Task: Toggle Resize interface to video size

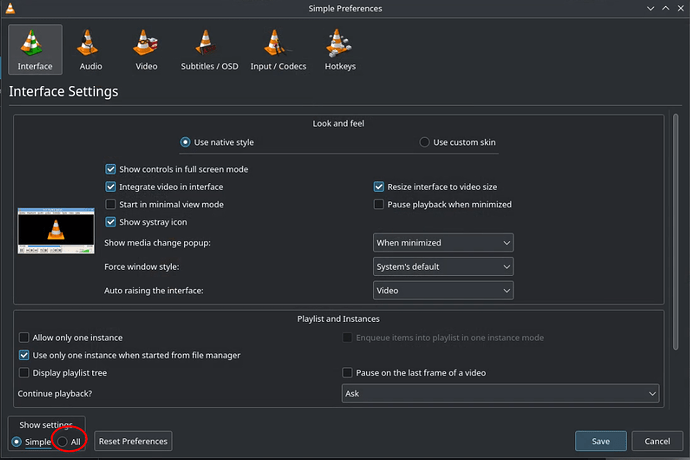Action: click(378, 187)
